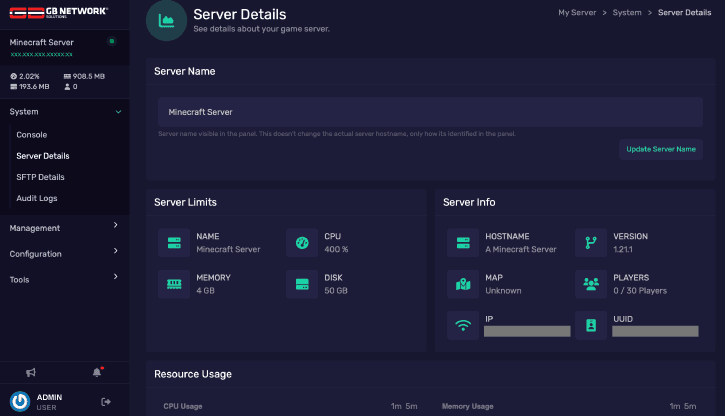
Task: Click the Server Name text field
Action: tap(429, 112)
